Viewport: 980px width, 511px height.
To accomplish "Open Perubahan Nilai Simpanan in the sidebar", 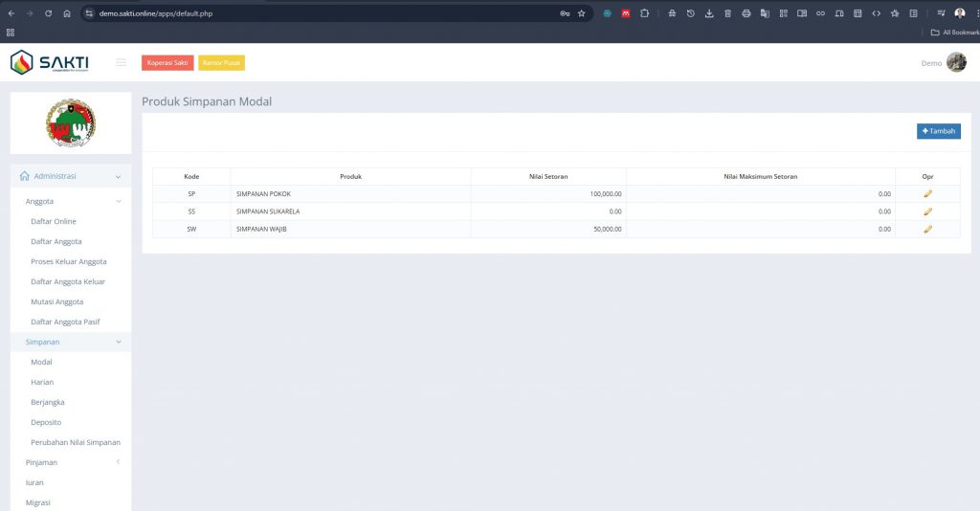I will 76,442.
